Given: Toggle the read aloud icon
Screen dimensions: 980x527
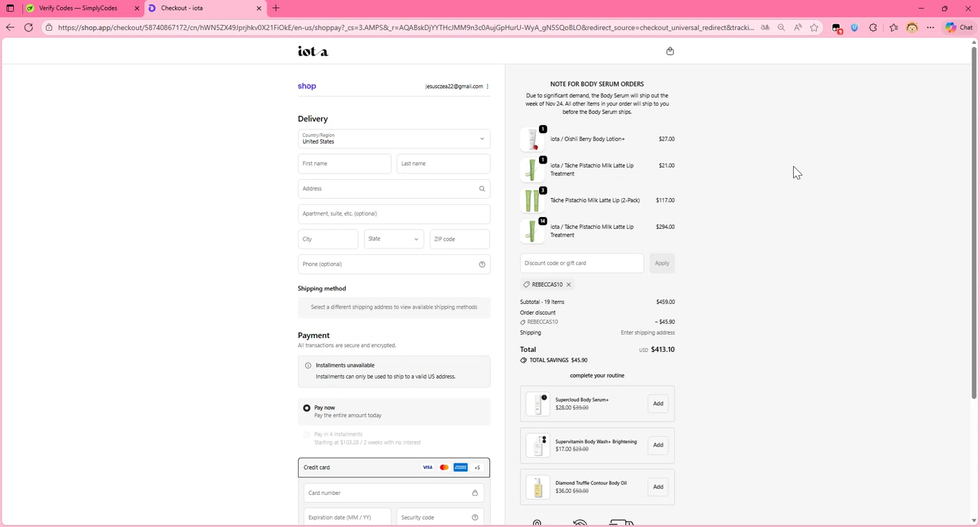Looking at the screenshot, I should [798, 27].
